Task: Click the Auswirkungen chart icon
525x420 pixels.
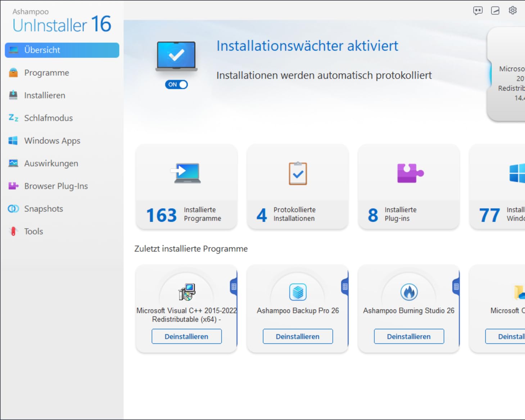Action: (13, 163)
